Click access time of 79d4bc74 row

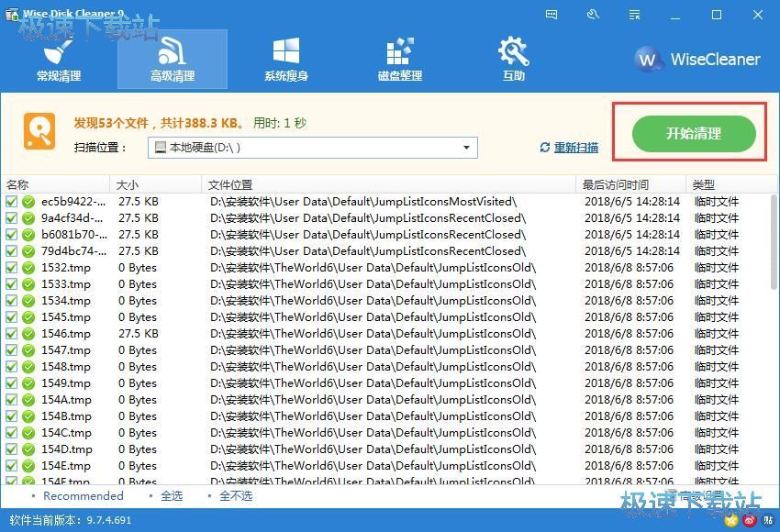click(631, 251)
